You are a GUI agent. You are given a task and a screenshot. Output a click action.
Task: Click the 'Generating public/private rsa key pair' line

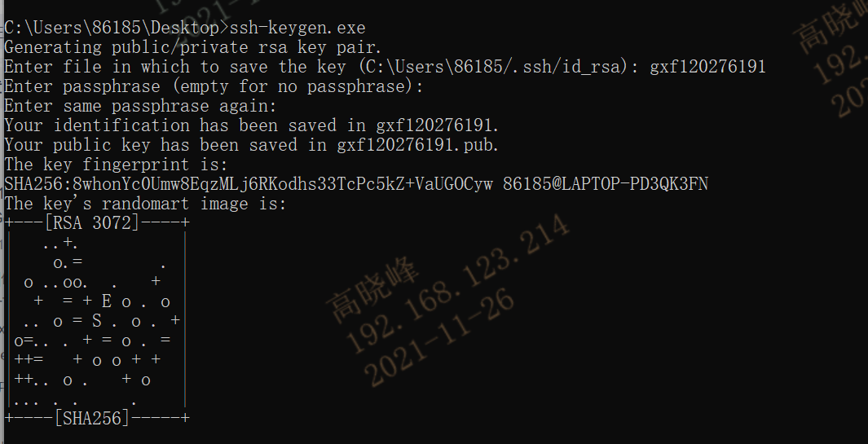click(193, 47)
